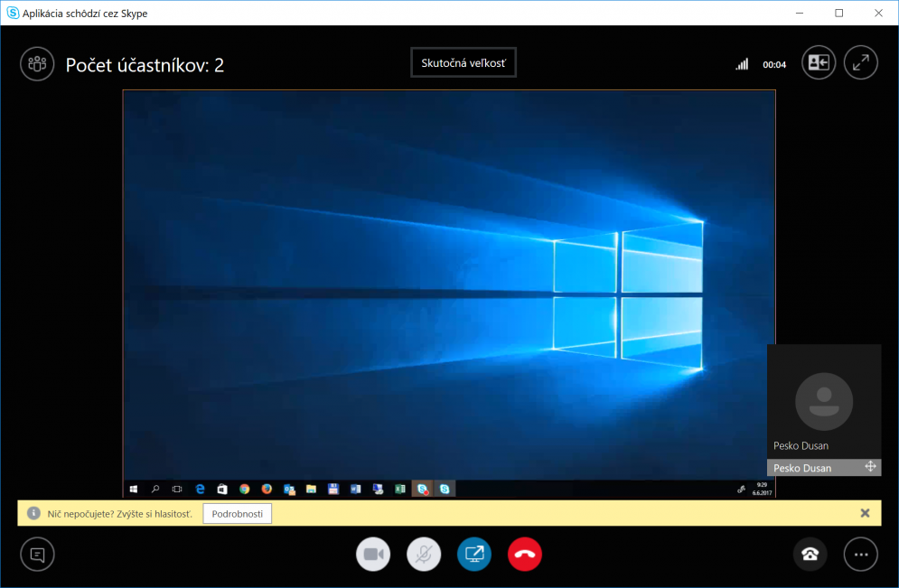This screenshot has width=899, height=588.
Task: Dismiss the yellow notification bar
Action: pos(866,513)
